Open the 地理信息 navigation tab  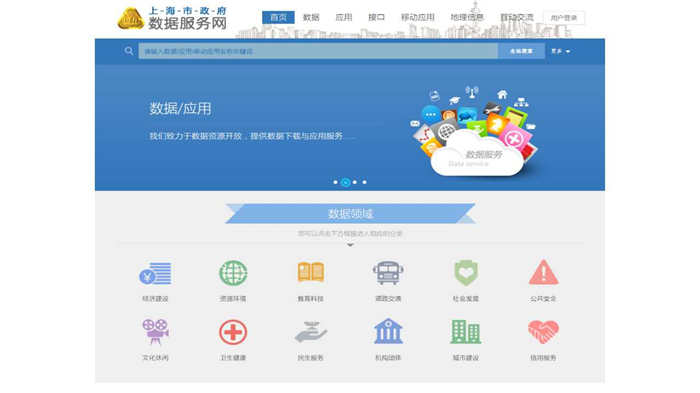pyautogui.click(x=467, y=17)
